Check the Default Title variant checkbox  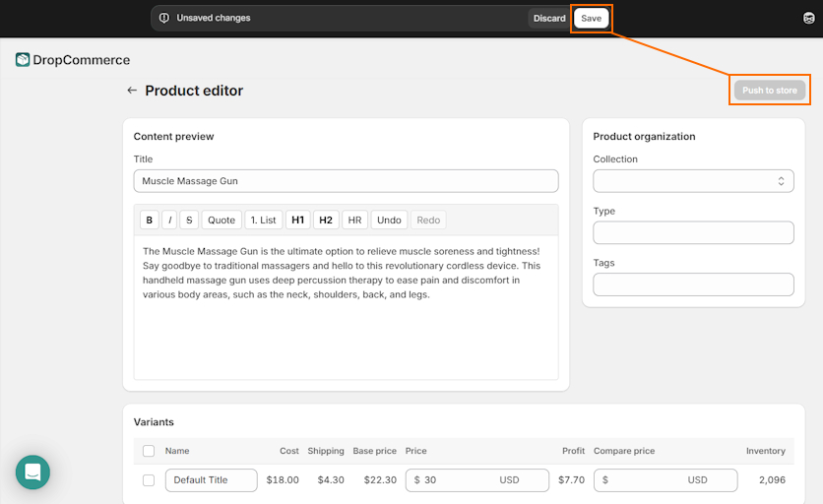coord(149,480)
